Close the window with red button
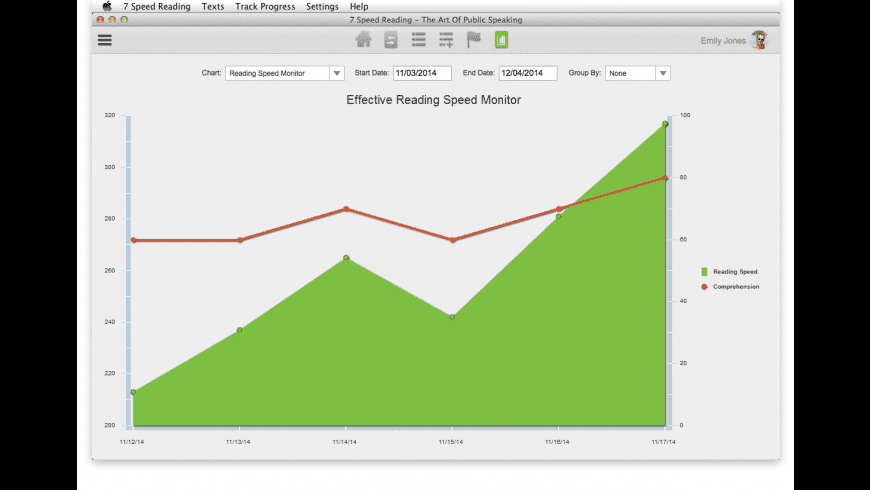The image size is (870, 490). pyautogui.click(x=100, y=19)
